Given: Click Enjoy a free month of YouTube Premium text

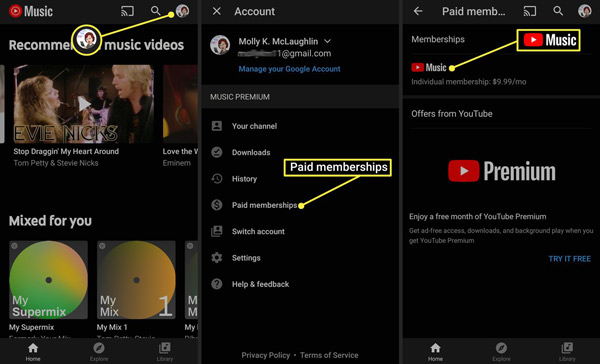Looking at the screenshot, I should 478,217.
